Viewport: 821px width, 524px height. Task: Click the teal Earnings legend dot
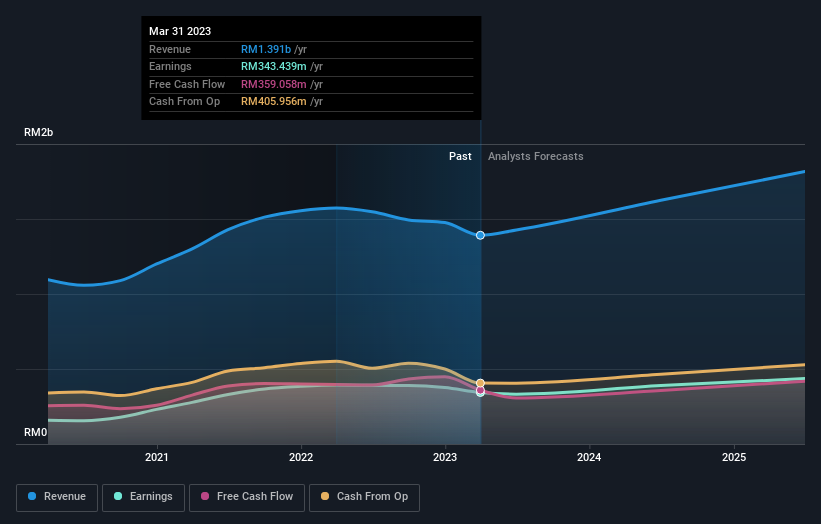click(118, 496)
